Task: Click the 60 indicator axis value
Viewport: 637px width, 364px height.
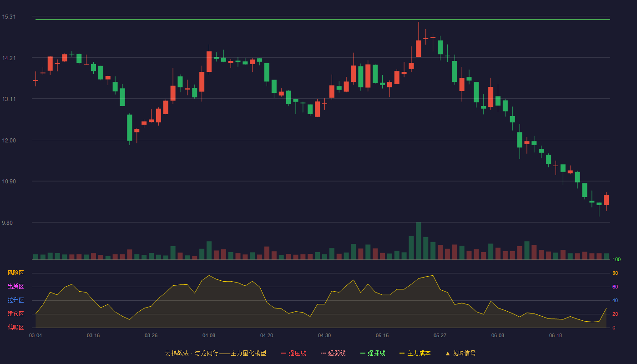Action: pos(615,287)
